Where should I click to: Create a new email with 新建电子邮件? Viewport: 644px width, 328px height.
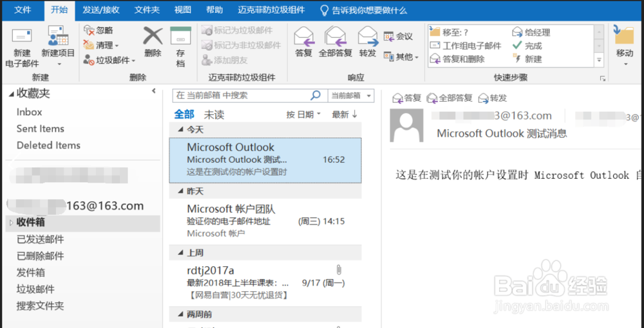(22, 47)
